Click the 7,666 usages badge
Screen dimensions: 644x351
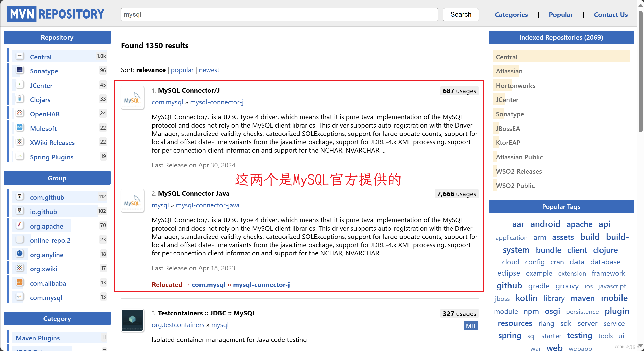tap(457, 194)
